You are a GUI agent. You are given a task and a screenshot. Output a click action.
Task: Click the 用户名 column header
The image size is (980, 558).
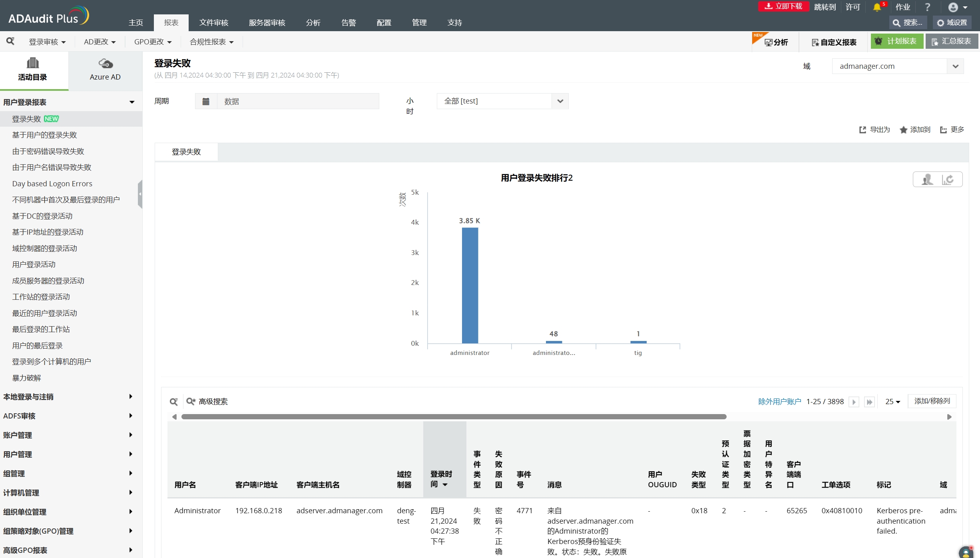click(x=185, y=485)
